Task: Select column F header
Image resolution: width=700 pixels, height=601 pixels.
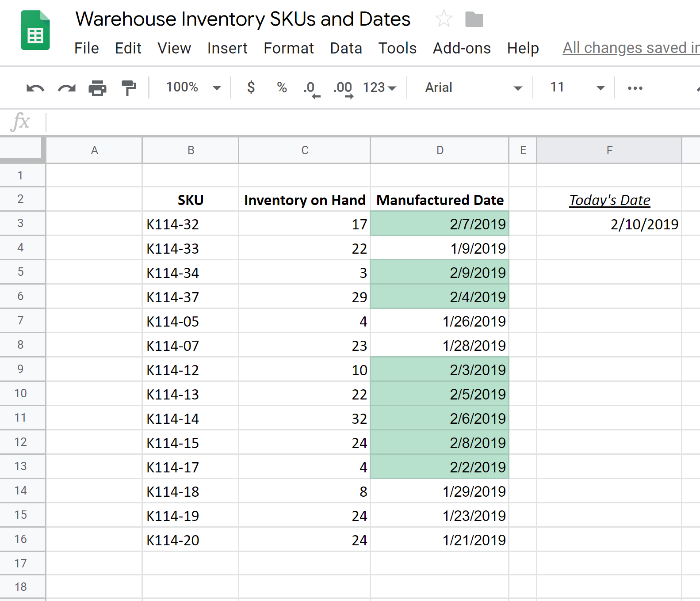Action: tap(609, 150)
